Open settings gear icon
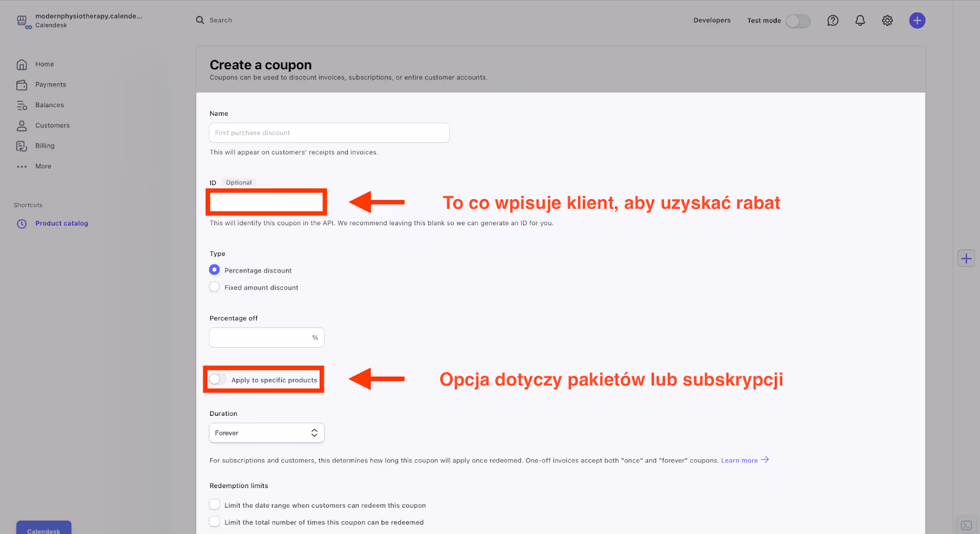 click(x=887, y=20)
